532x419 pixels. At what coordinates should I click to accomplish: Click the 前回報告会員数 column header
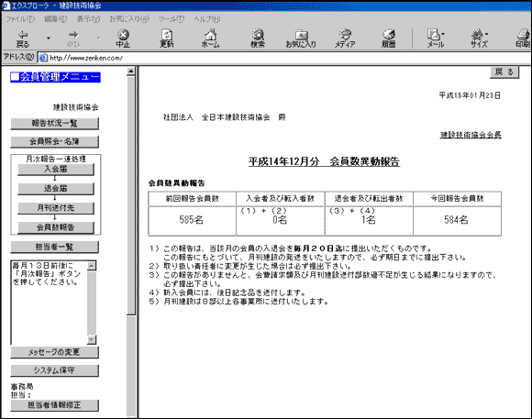pos(192,199)
